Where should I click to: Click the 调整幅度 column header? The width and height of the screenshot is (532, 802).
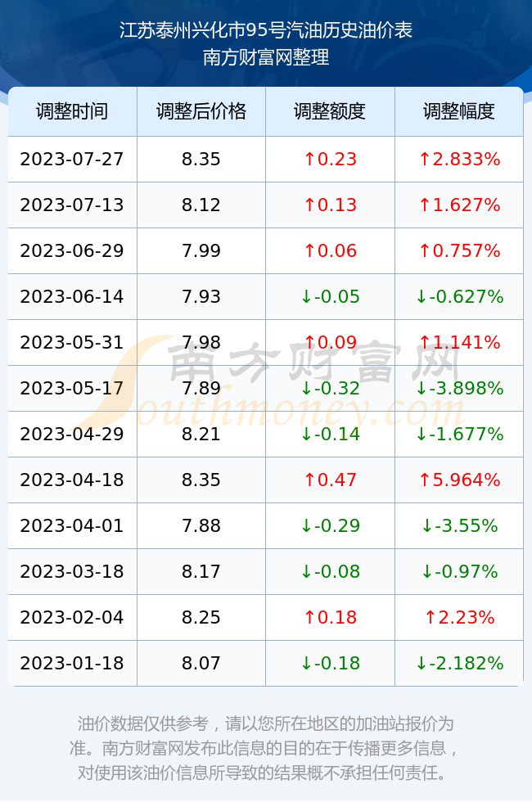click(x=459, y=111)
